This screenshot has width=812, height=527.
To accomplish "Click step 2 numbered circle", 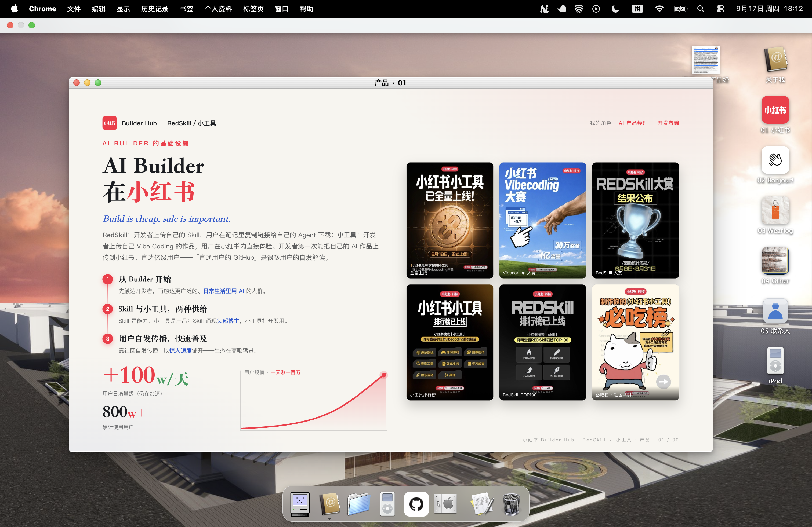I will tap(107, 309).
